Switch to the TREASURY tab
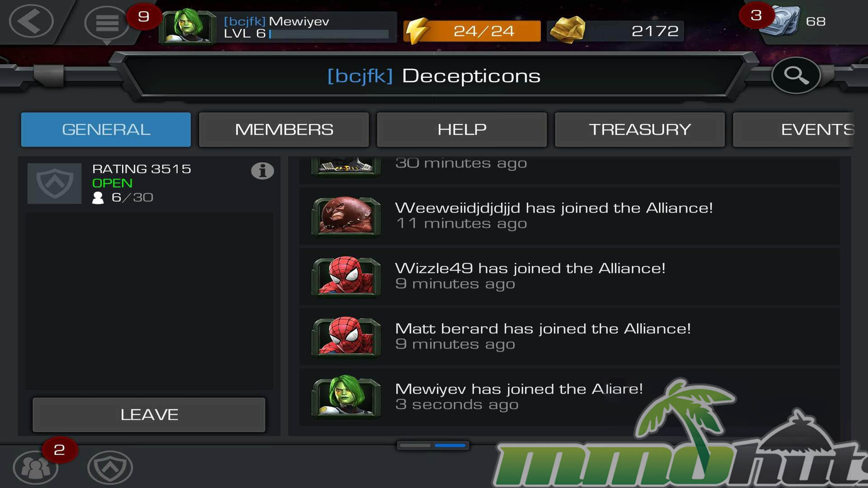Screen dimensions: 868x488 [x=640, y=130]
